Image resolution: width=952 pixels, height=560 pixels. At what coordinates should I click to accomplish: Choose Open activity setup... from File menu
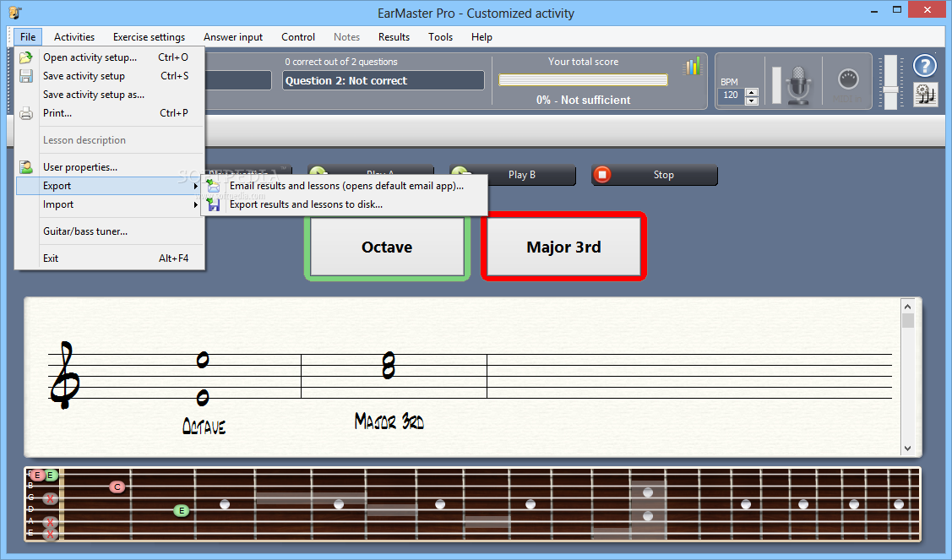point(110,57)
